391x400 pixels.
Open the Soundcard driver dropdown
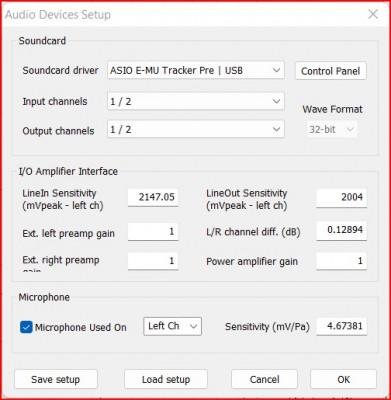click(196, 70)
